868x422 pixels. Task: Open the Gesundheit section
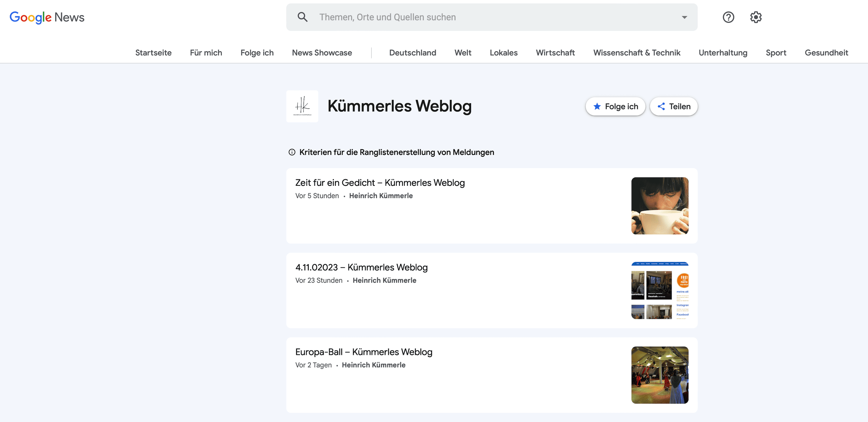coord(826,53)
